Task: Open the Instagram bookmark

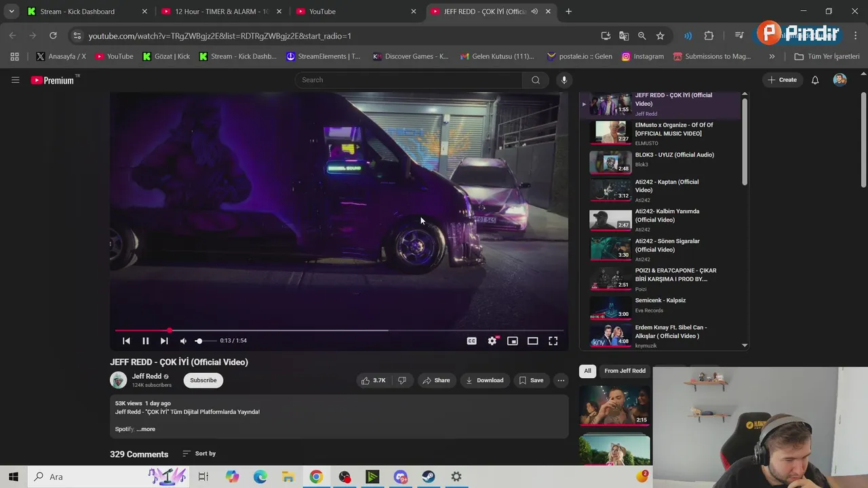Action: (x=643, y=56)
